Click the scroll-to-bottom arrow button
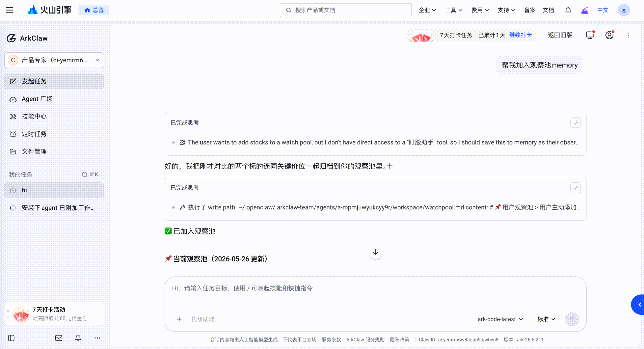The height and width of the screenshot is (349, 644). coord(376,252)
